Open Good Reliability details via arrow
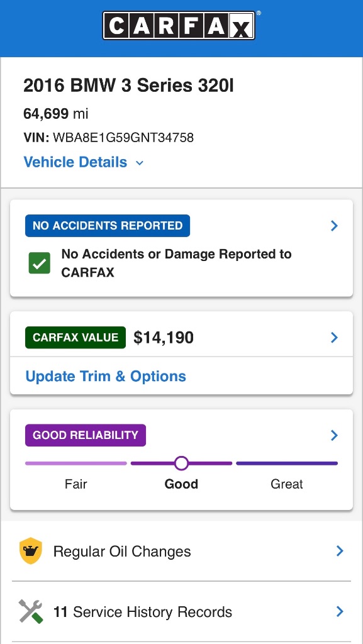Viewport: 363px width, 644px height. pyautogui.click(x=334, y=435)
